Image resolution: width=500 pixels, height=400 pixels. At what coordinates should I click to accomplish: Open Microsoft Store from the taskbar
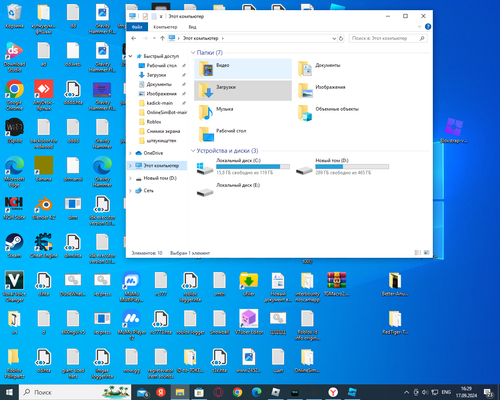199,392
